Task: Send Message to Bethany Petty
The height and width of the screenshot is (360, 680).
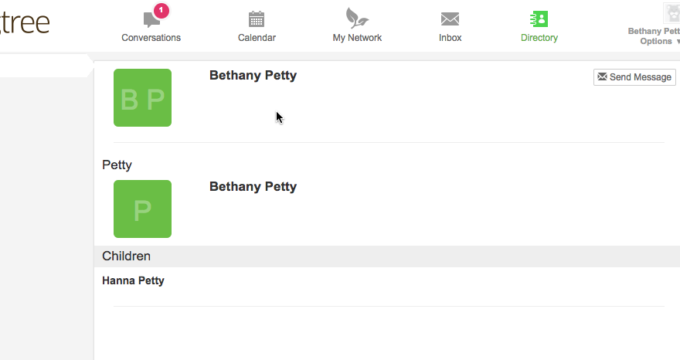Action: (x=634, y=77)
